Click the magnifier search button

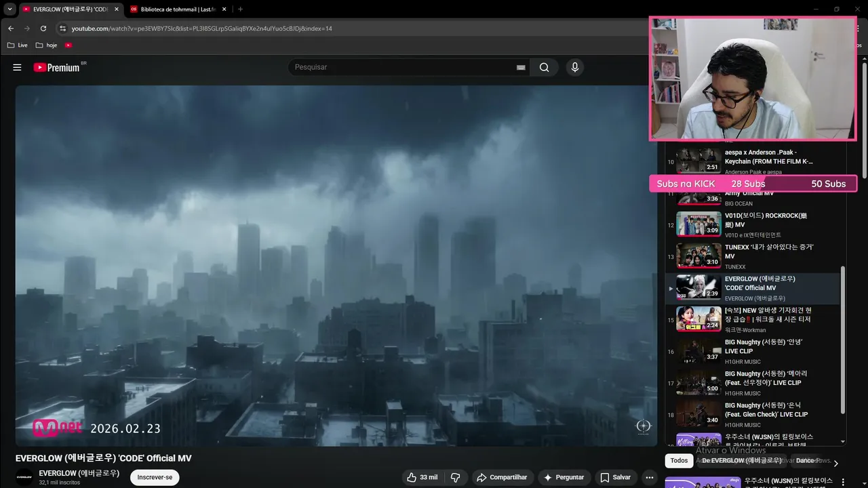click(x=544, y=67)
